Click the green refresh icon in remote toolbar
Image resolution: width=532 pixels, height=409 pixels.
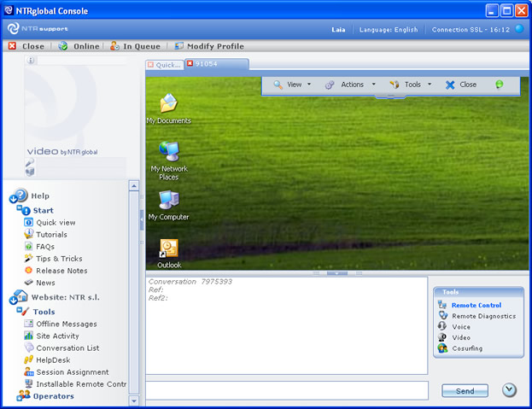click(x=499, y=85)
